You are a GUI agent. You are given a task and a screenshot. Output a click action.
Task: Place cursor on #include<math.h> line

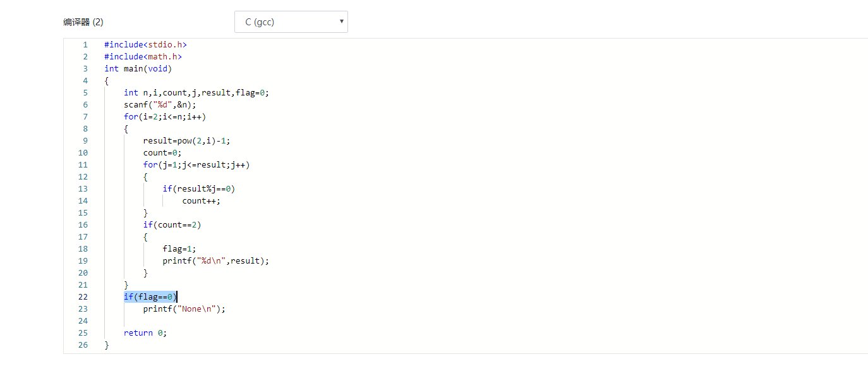click(143, 57)
